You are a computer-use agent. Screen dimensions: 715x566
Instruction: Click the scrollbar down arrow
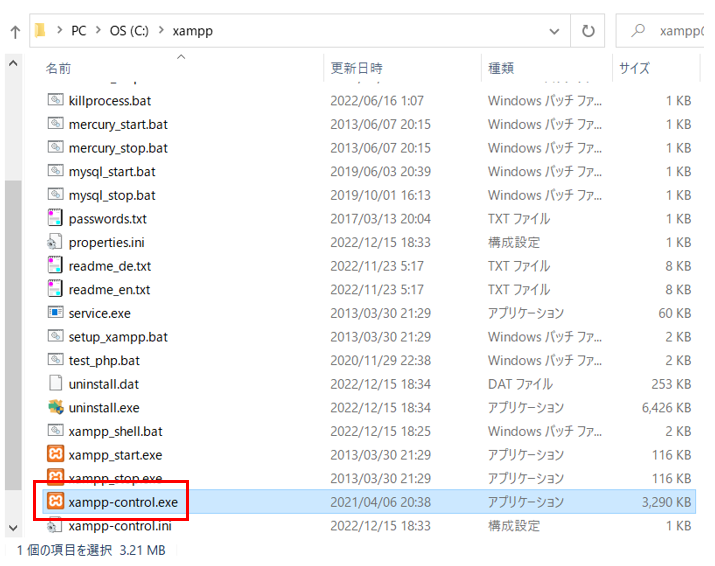click(x=13, y=527)
